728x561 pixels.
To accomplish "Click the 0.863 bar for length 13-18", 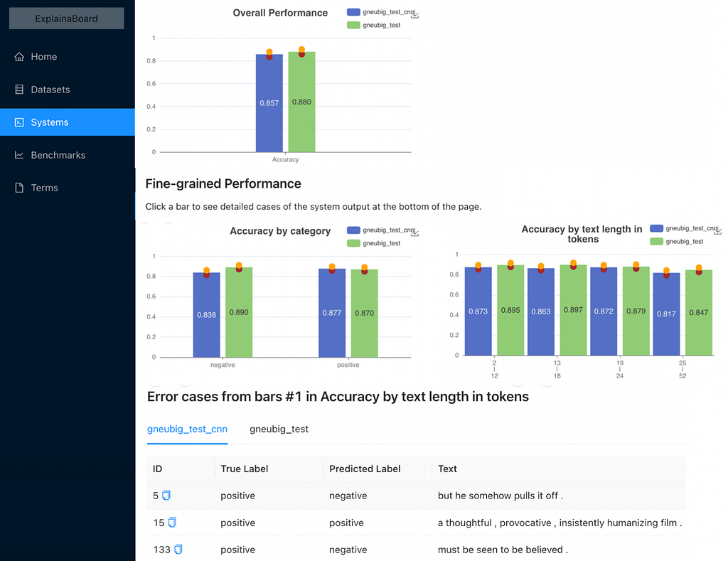I will 541,311.
